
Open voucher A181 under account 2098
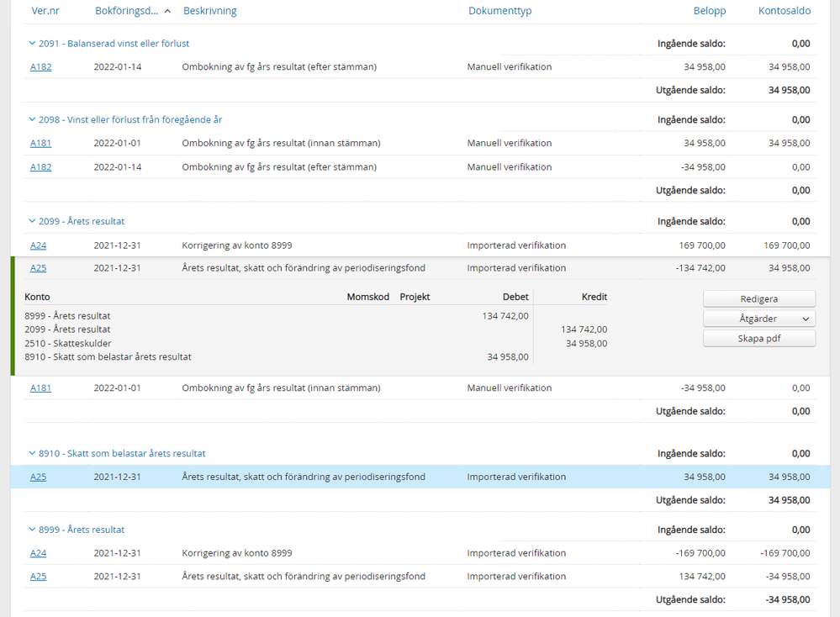(x=40, y=144)
